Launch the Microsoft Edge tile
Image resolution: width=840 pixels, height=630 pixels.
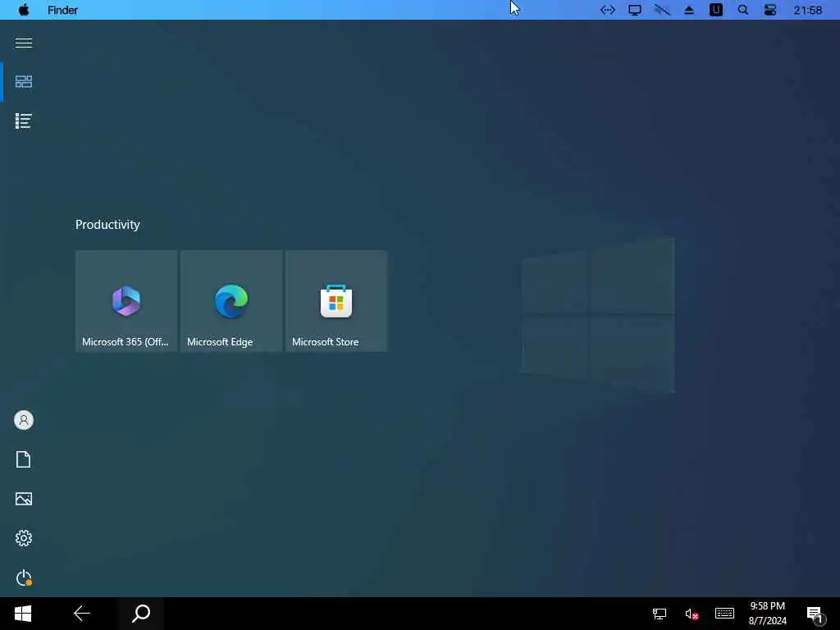coord(231,301)
